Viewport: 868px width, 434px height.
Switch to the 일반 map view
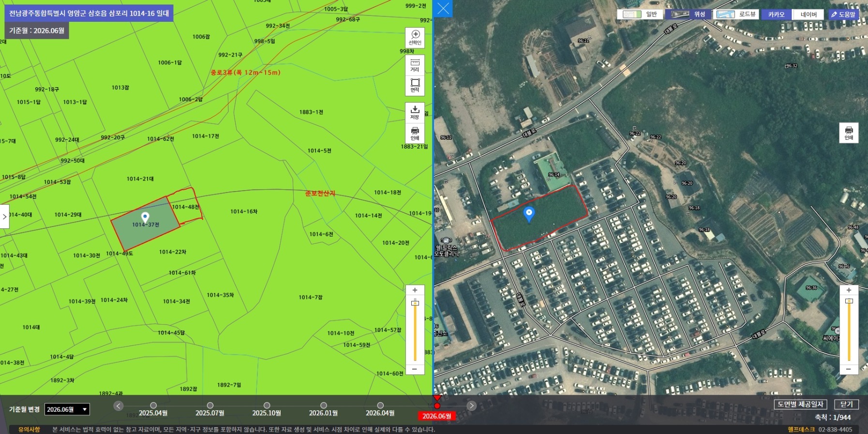641,15
